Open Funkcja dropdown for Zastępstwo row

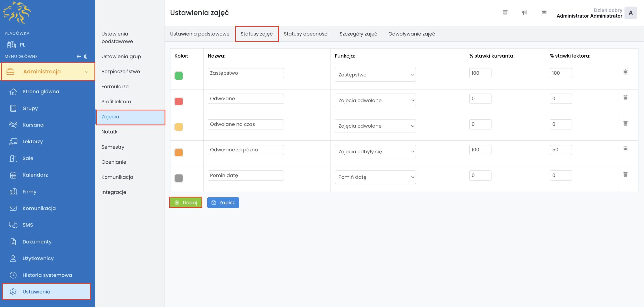(375, 75)
